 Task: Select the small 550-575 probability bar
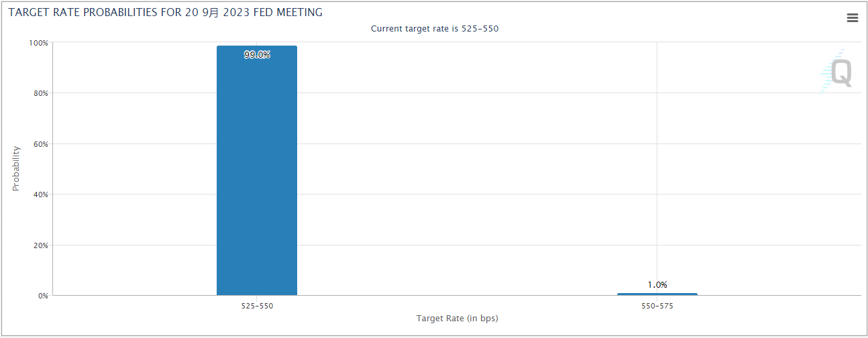(x=657, y=294)
